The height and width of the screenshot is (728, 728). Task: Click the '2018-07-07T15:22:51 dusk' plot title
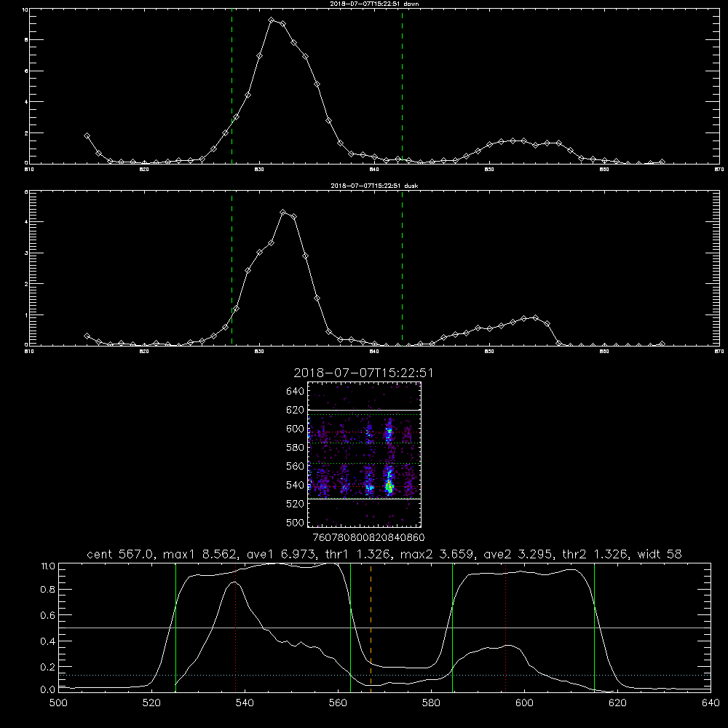[x=374, y=186]
